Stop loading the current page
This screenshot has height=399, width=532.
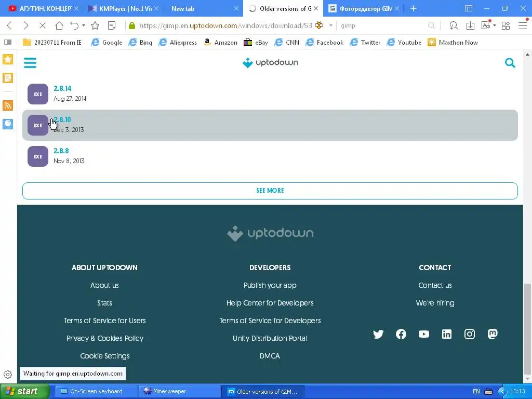click(43, 25)
